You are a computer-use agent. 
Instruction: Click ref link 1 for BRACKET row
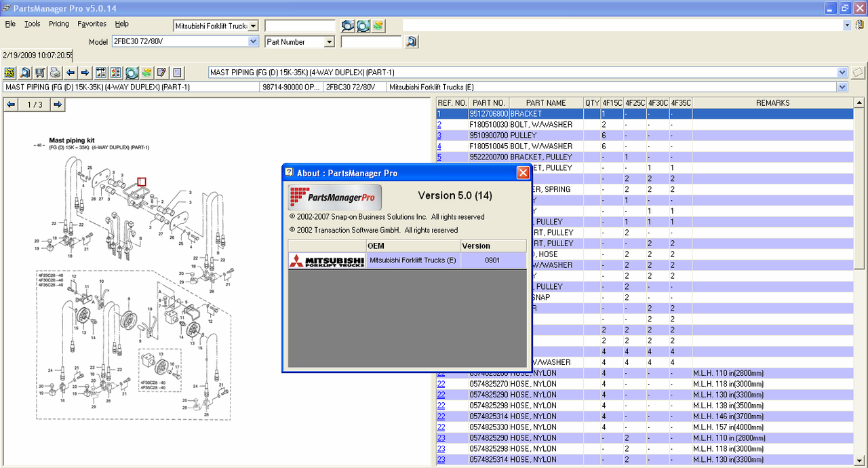coord(439,114)
